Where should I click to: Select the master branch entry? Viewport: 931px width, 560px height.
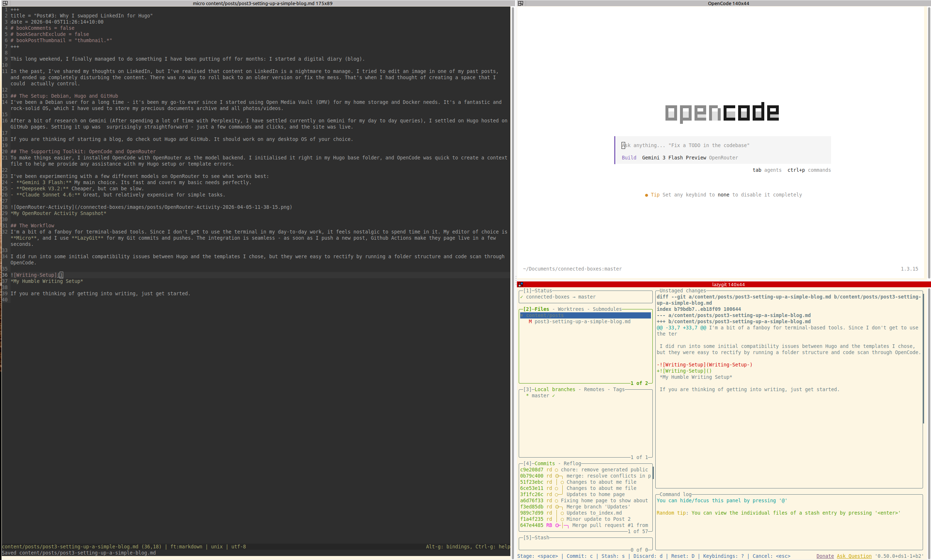pos(541,395)
